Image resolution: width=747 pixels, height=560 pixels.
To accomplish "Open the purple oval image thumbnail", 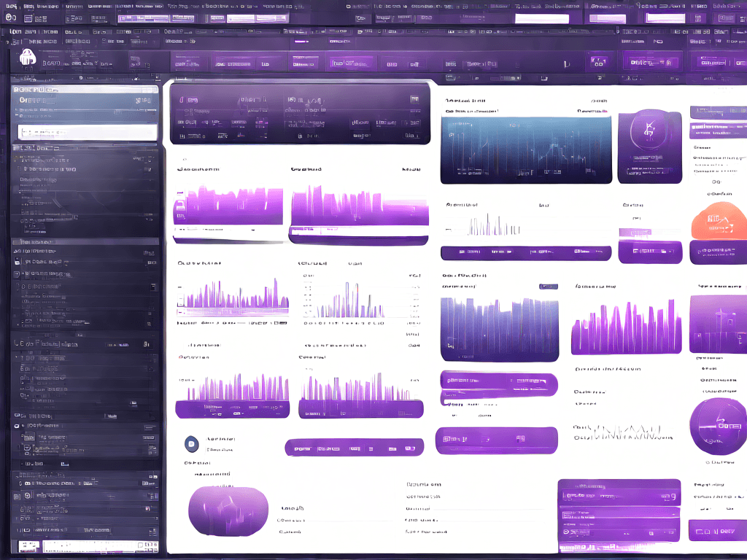I will pos(228,511).
